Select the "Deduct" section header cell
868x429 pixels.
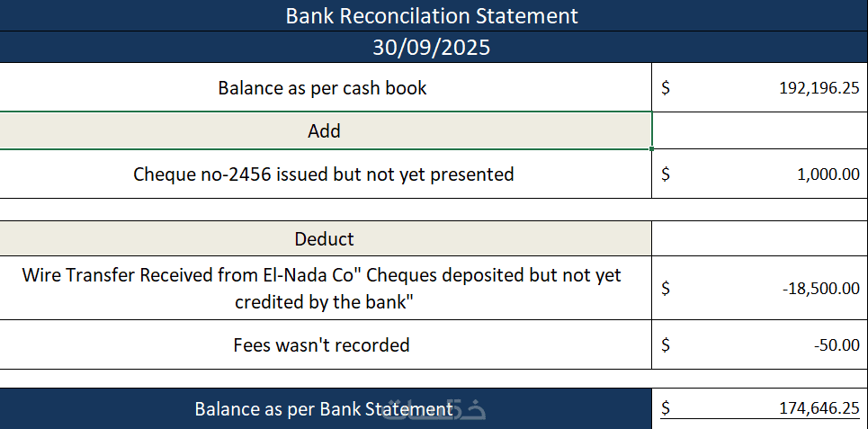(x=324, y=239)
